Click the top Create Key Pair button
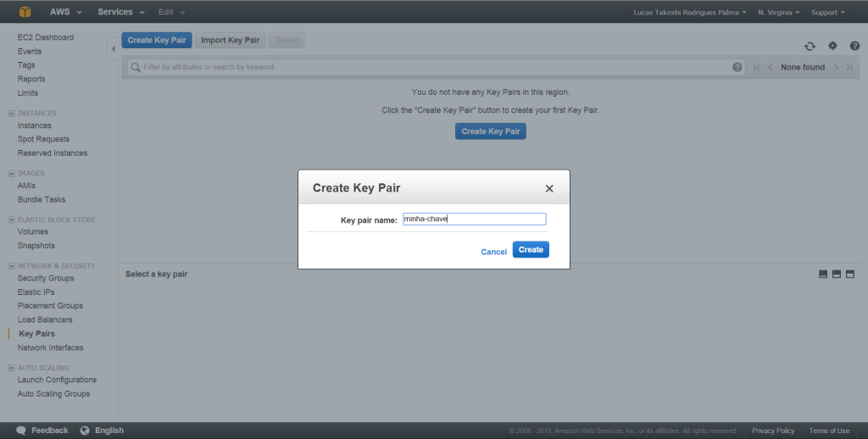 click(x=157, y=40)
